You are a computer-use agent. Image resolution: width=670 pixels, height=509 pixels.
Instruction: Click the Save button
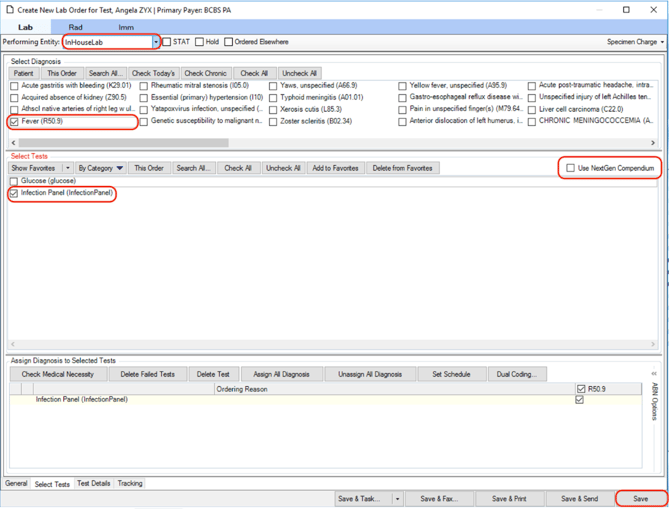click(x=641, y=499)
